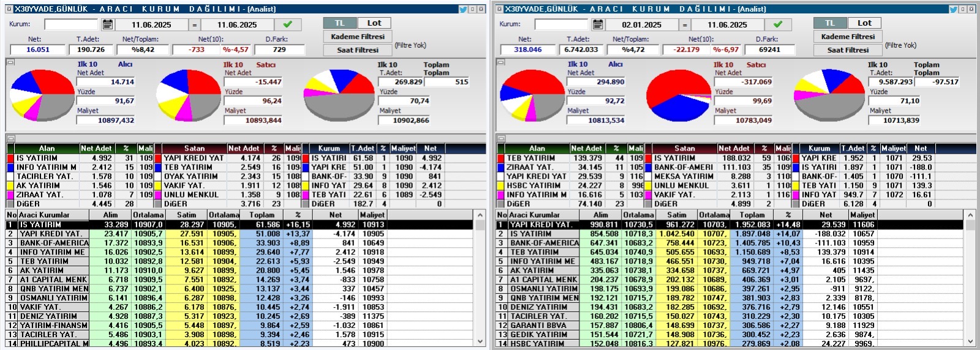Switch to Lot mode in the left window
Image resolution: width=980 pixels, height=350 pixels.
[x=374, y=23]
